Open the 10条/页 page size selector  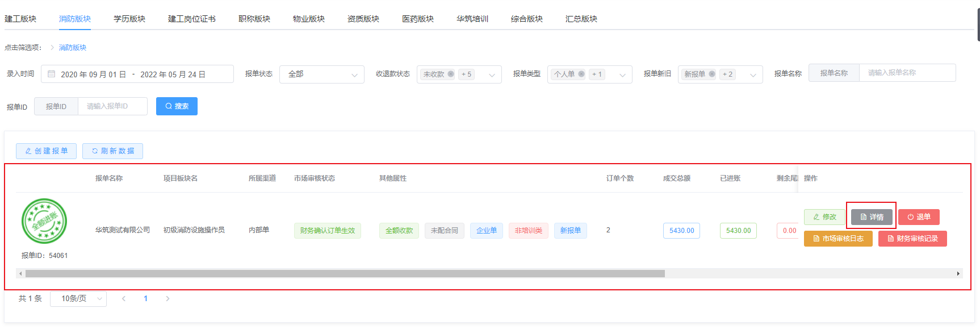pyautogui.click(x=78, y=298)
